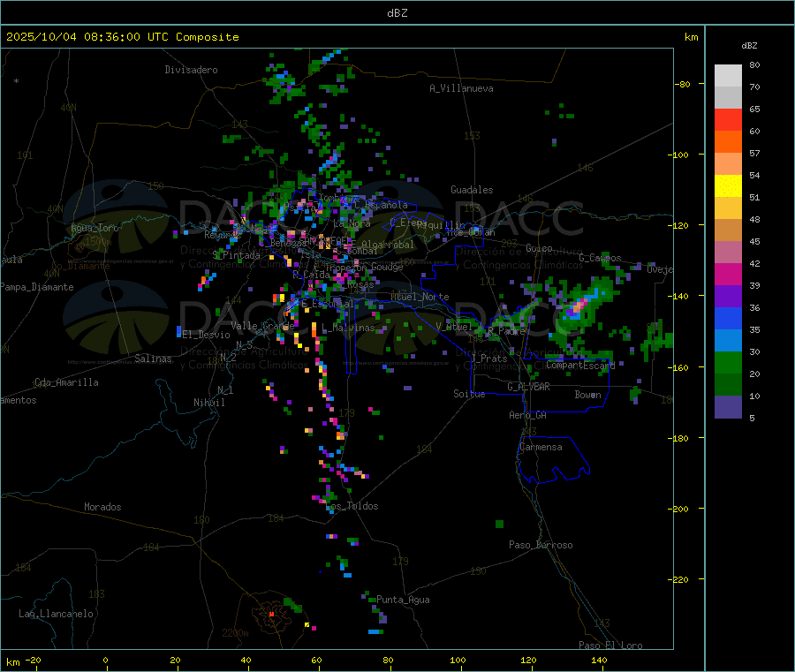Click the dark green 10–20 dBZ legend swatch
Screen dimensions: 795x672
[728, 385]
